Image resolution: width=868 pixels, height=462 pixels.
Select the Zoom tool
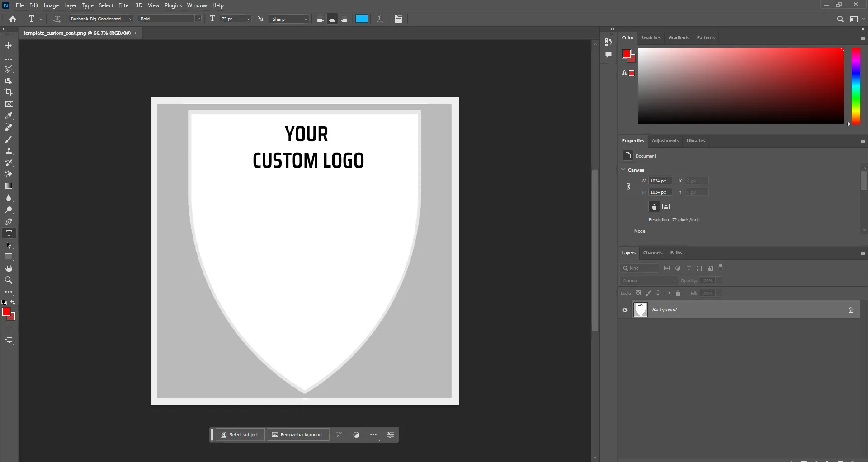(9, 280)
